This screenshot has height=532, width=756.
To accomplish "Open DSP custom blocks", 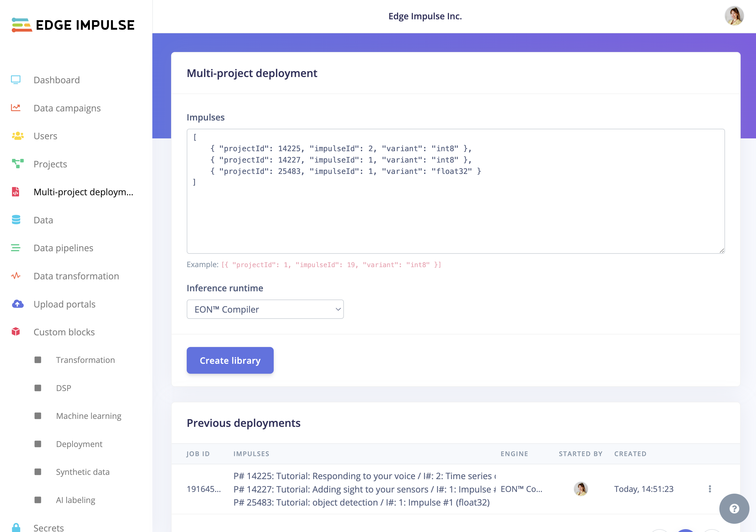I will (x=64, y=388).
